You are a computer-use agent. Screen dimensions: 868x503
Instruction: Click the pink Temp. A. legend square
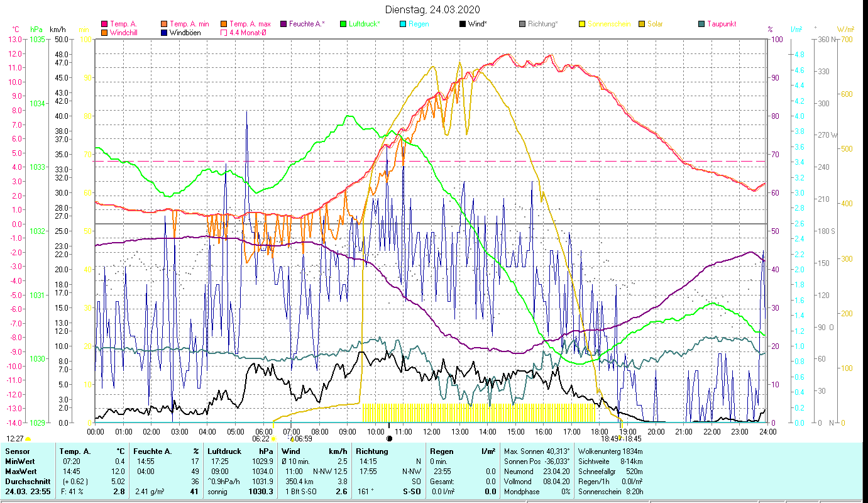pyautogui.click(x=104, y=24)
